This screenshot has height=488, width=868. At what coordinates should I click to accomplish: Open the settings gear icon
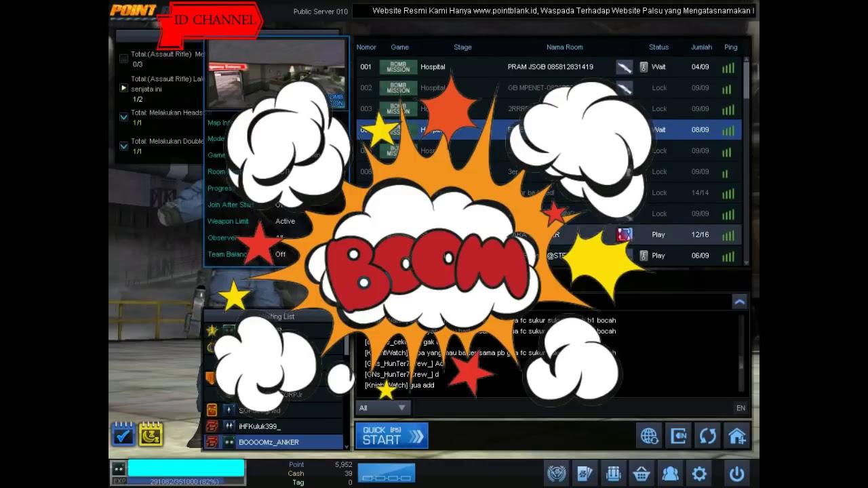coord(699,473)
